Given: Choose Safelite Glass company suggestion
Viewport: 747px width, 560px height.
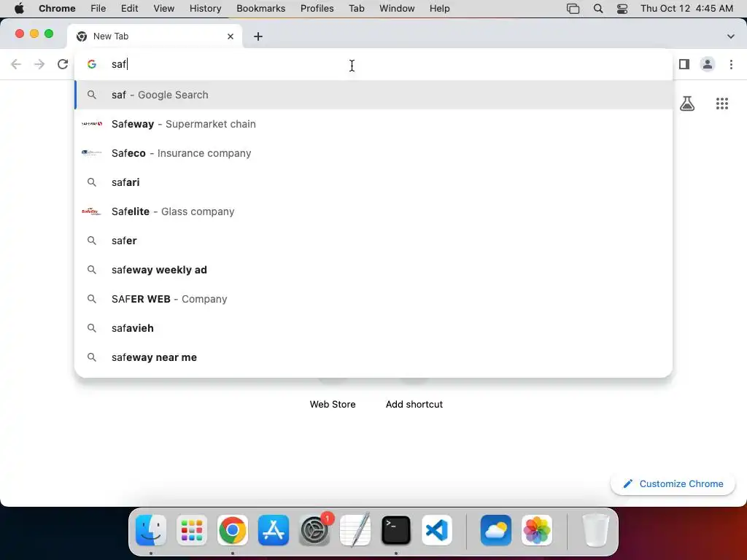Looking at the screenshot, I should point(373,211).
